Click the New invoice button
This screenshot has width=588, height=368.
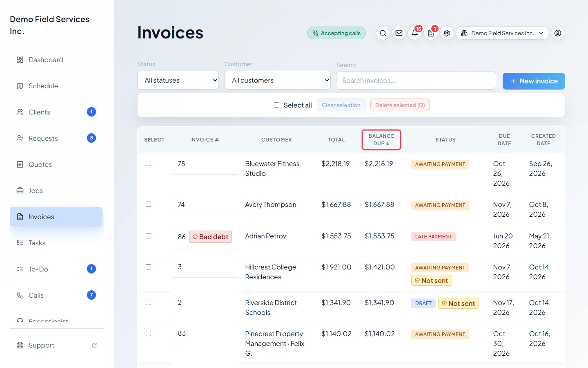(x=534, y=81)
